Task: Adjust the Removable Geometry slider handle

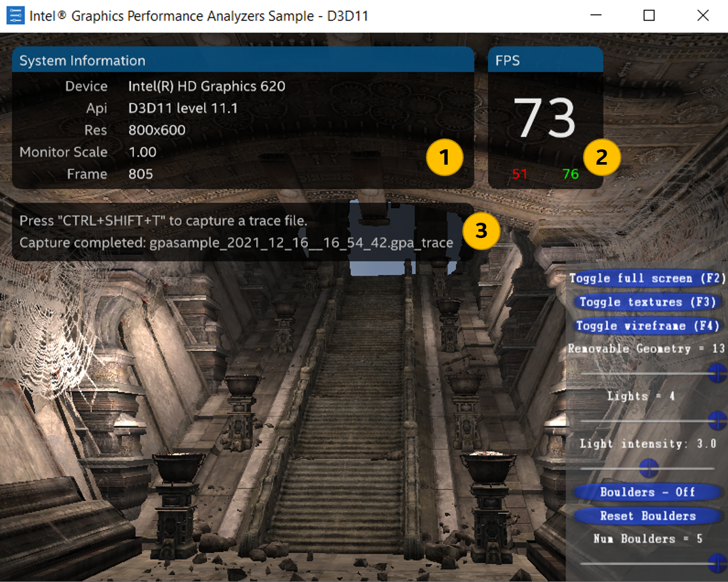Action: 718,373
